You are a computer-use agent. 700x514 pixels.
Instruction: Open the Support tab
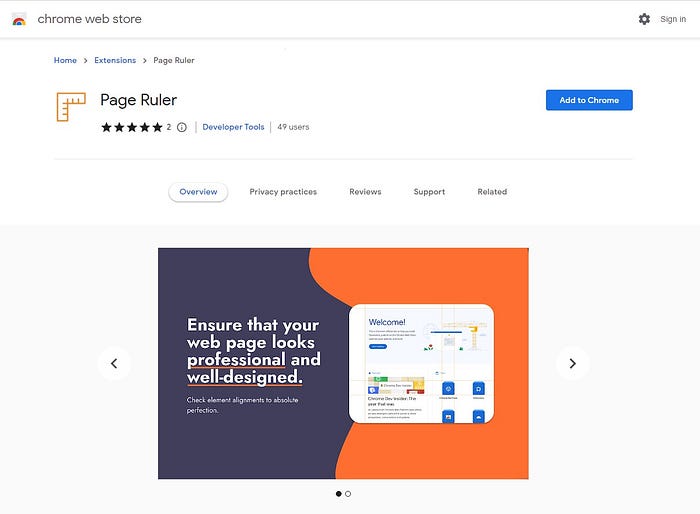pyautogui.click(x=429, y=192)
